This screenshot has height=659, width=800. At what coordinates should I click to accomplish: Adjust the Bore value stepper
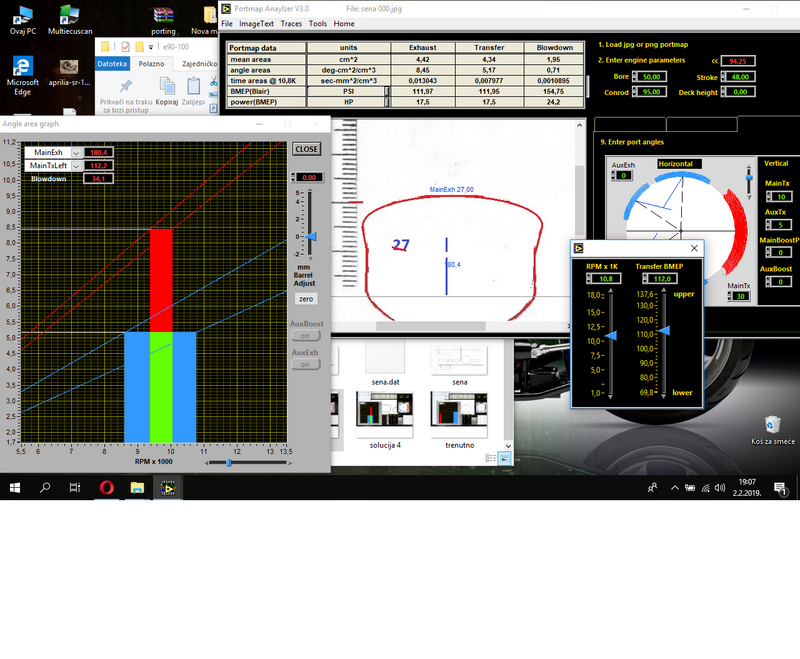point(634,77)
